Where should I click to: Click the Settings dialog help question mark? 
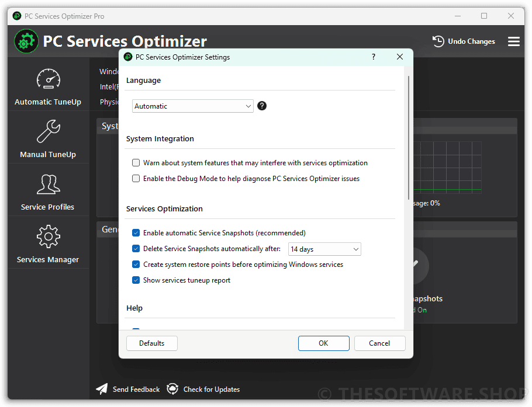coord(374,57)
